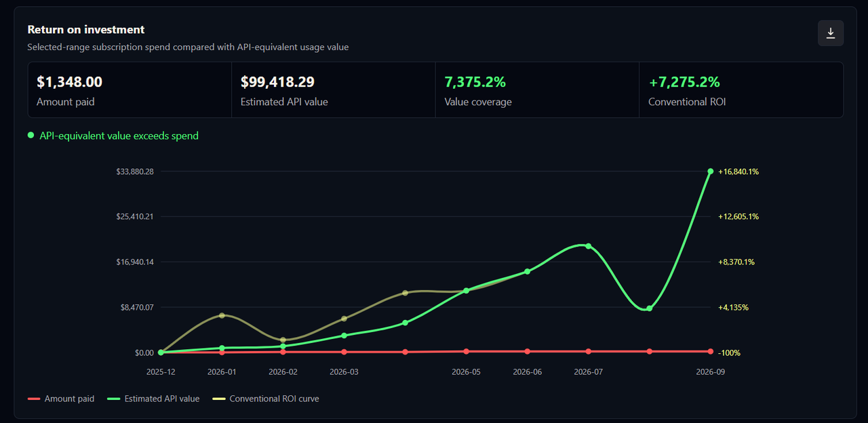Viewport: 868px width, 423px height.
Task: Click the $8,470.07 y-axis label
Action: click(138, 307)
